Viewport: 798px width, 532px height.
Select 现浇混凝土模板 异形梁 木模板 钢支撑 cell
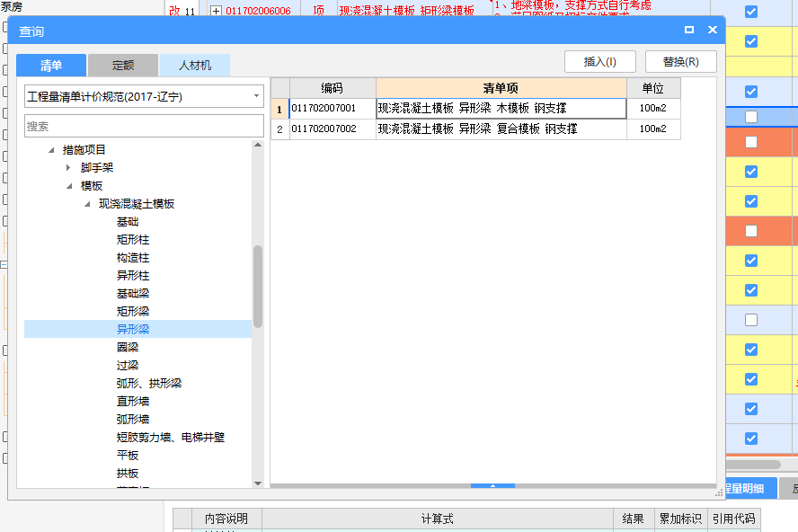coord(501,109)
